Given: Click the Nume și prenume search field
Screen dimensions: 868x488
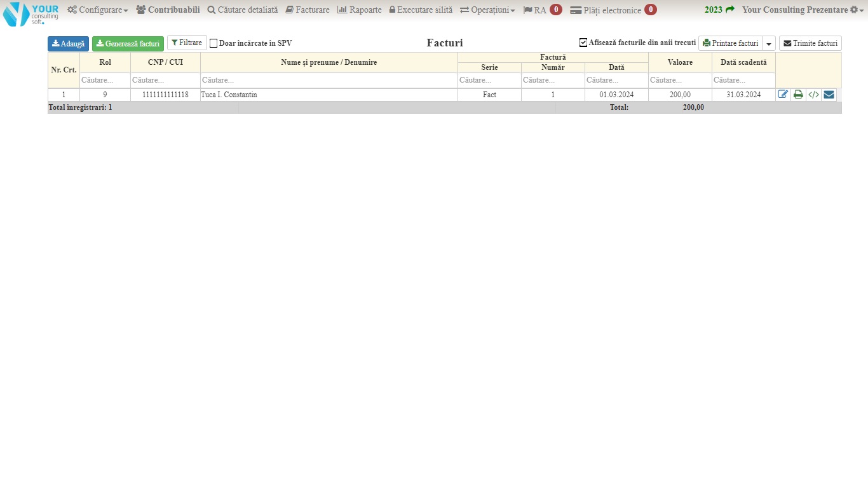Looking at the screenshot, I should click(329, 80).
